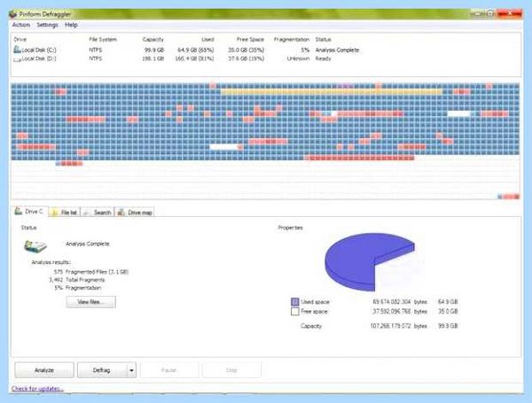Open the Help menu
Viewport: 532px width, 403px height.
pos(71,25)
